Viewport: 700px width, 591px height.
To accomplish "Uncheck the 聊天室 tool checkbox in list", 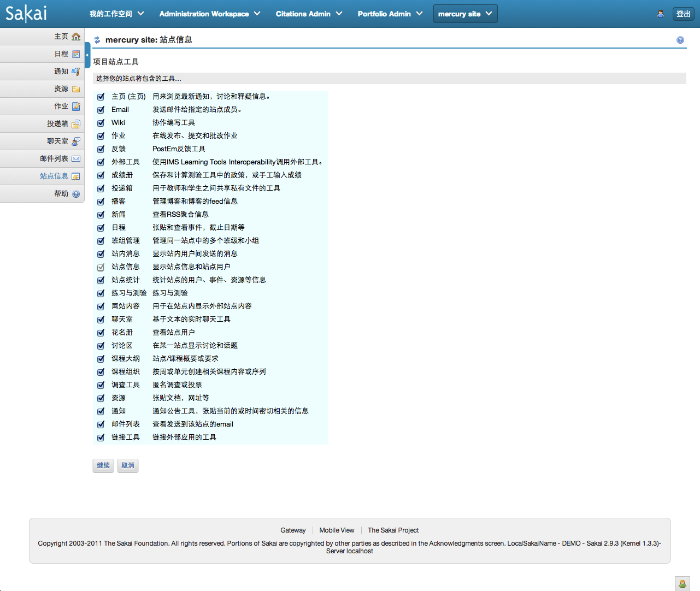I will 101,320.
